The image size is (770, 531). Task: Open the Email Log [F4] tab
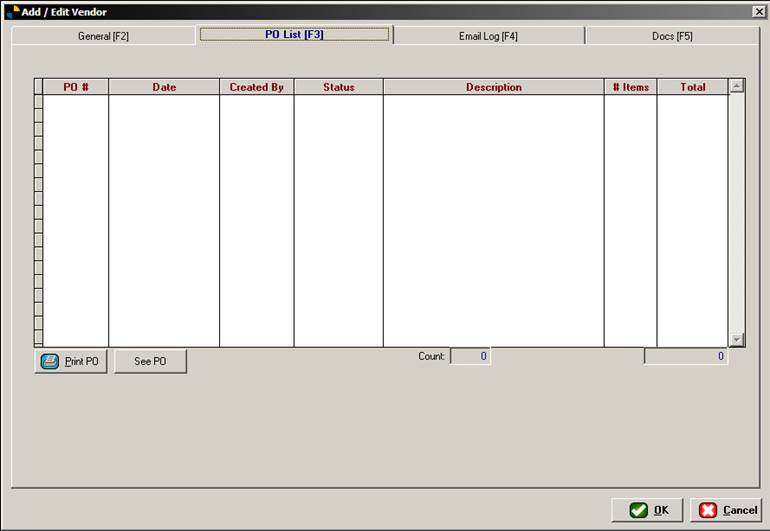point(488,36)
